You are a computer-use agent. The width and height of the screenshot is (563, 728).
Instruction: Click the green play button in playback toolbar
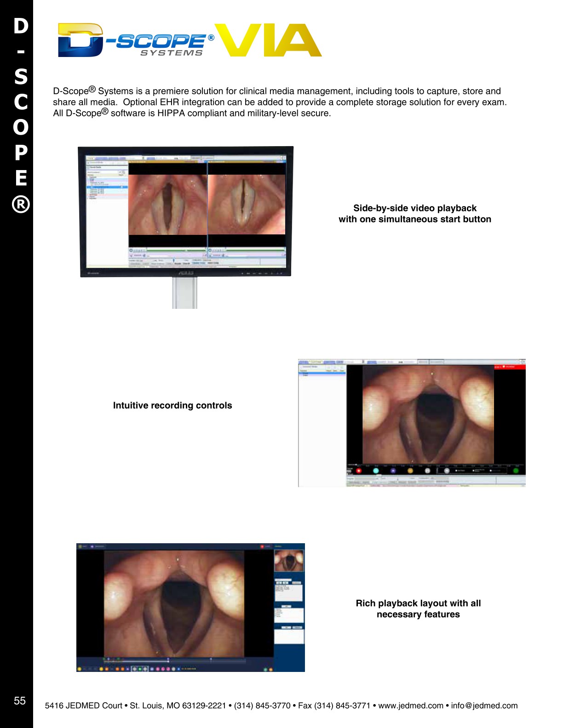coord(140,669)
